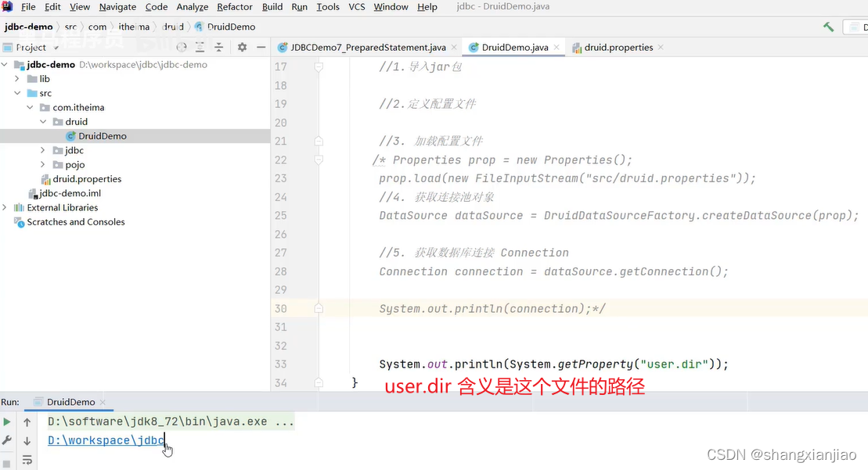Open Project panel settings gear
The width and height of the screenshot is (868, 470).
coord(242,47)
